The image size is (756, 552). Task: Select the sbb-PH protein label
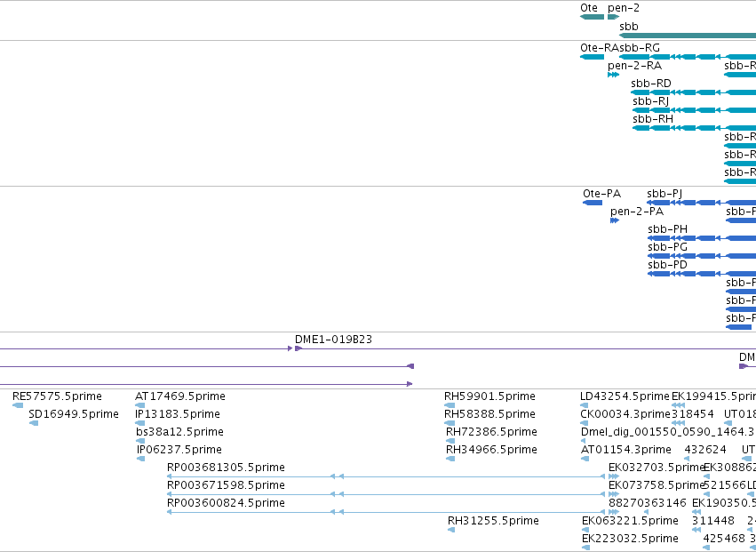point(668,229)
